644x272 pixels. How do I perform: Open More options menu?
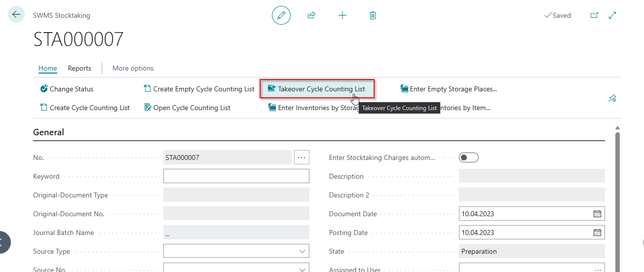point(133,68)
